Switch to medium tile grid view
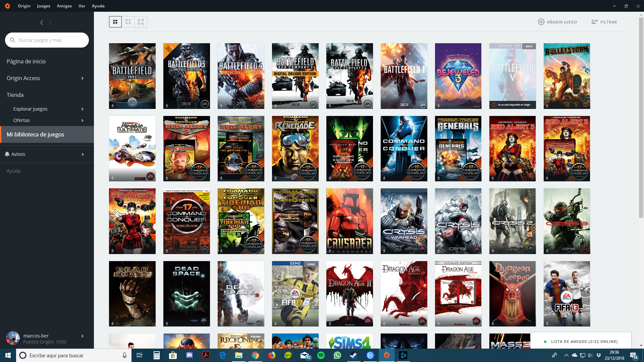The height and width of the screenshot is (362, 644). pos(128,22)
